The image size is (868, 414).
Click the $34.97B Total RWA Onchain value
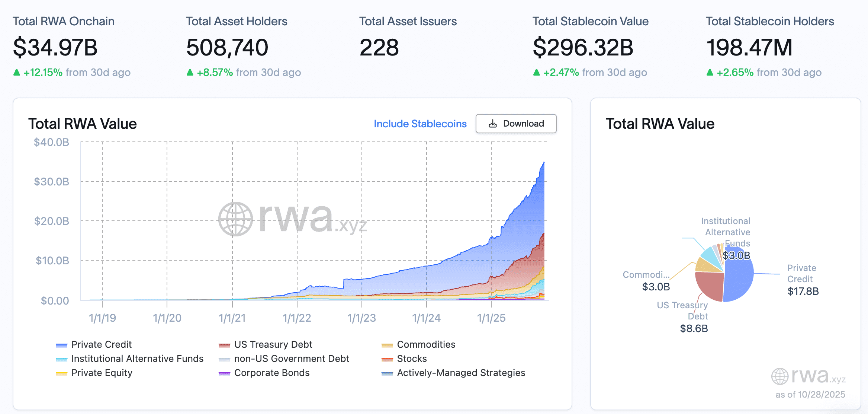(55, 48)
